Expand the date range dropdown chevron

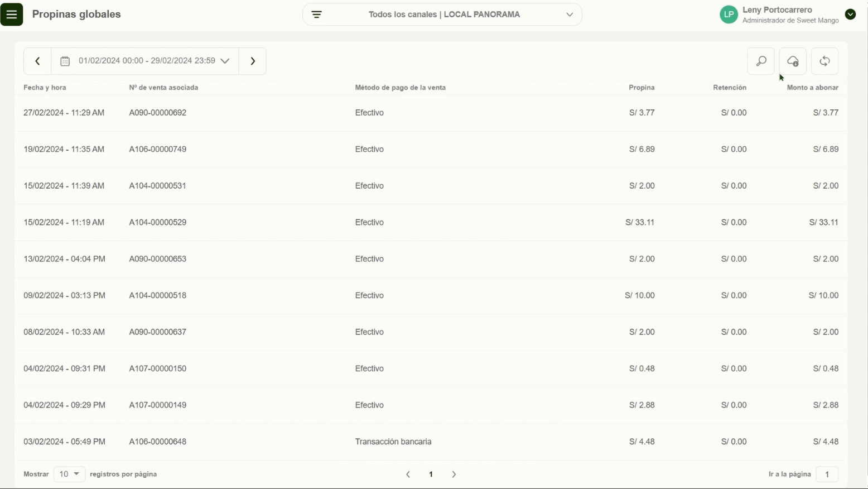(x=225, y=61)
